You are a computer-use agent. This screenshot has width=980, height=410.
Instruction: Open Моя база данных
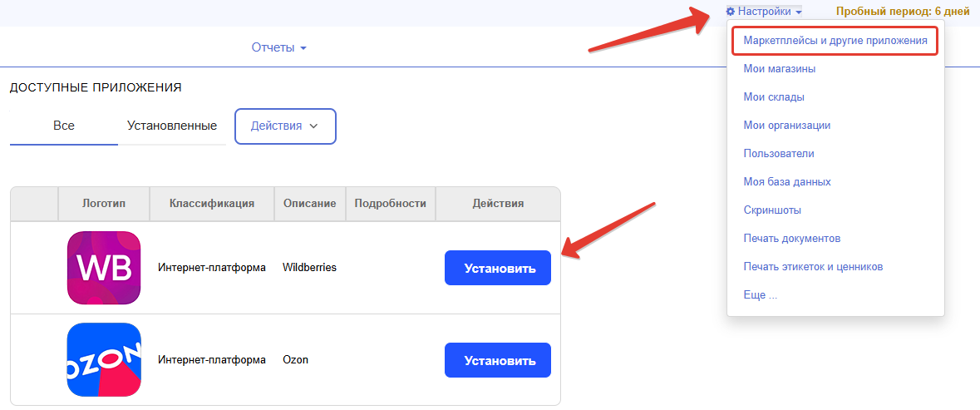click(786, 182)
